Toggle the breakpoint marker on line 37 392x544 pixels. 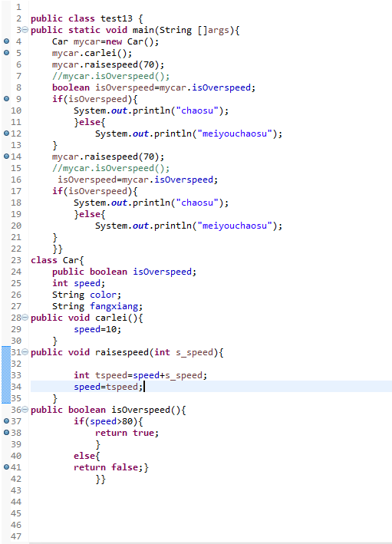pos(6,420)
